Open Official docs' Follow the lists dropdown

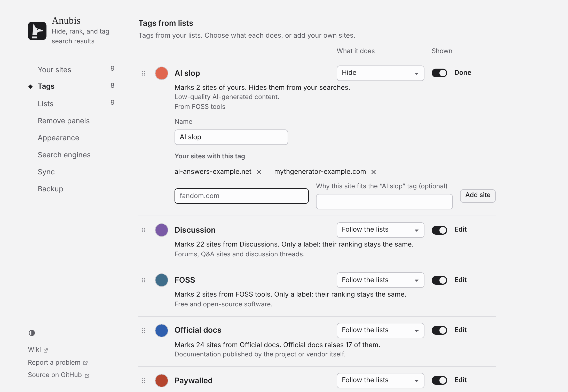(380, 331)
